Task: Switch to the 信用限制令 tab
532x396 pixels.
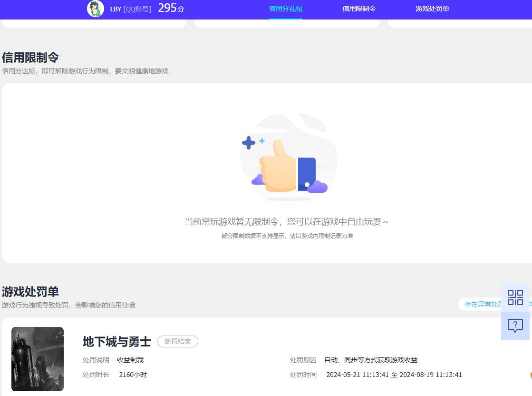Action: (358, 9)
